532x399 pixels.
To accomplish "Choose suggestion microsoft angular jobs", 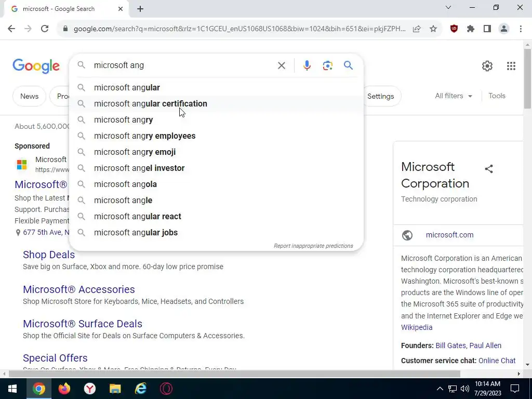I will tap(216, 232).
